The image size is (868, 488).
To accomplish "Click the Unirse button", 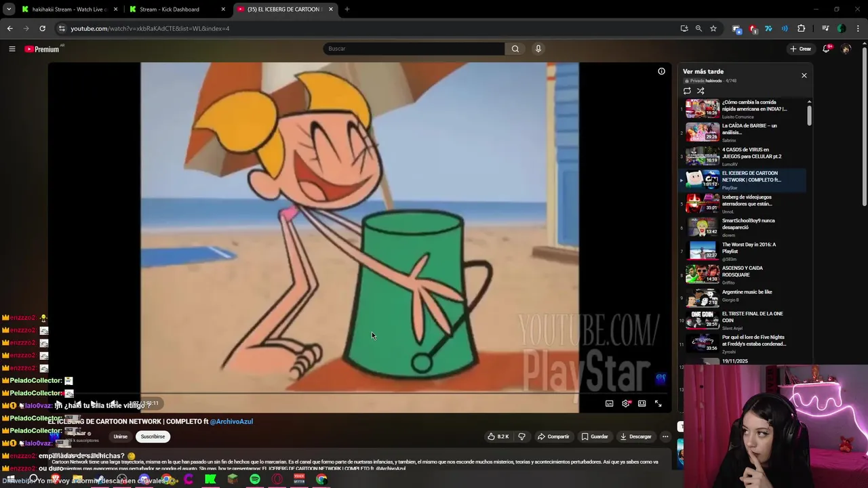I will click(120, 436).
